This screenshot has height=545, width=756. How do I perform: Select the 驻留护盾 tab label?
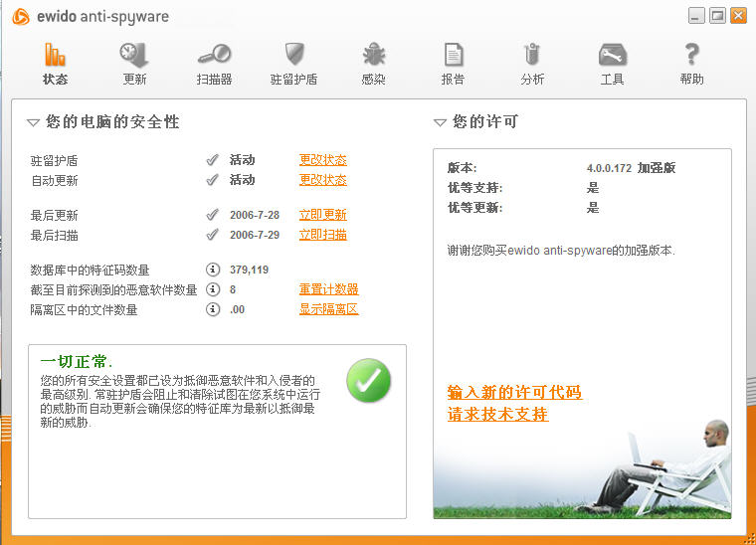[x=294, y=79]
